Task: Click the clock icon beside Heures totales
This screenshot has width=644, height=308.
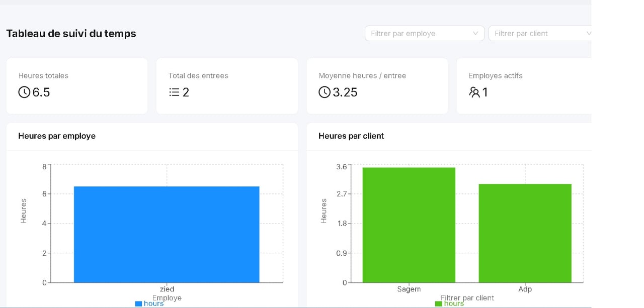Action: click(x=24, y=92)
